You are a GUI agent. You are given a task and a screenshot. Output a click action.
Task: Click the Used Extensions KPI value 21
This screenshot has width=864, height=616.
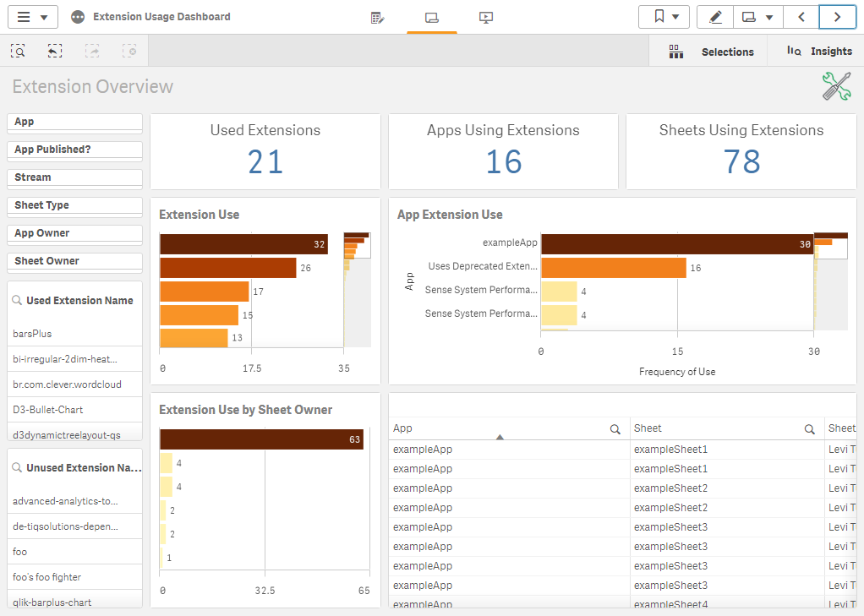pyautogui.click(x=265, y=162)
